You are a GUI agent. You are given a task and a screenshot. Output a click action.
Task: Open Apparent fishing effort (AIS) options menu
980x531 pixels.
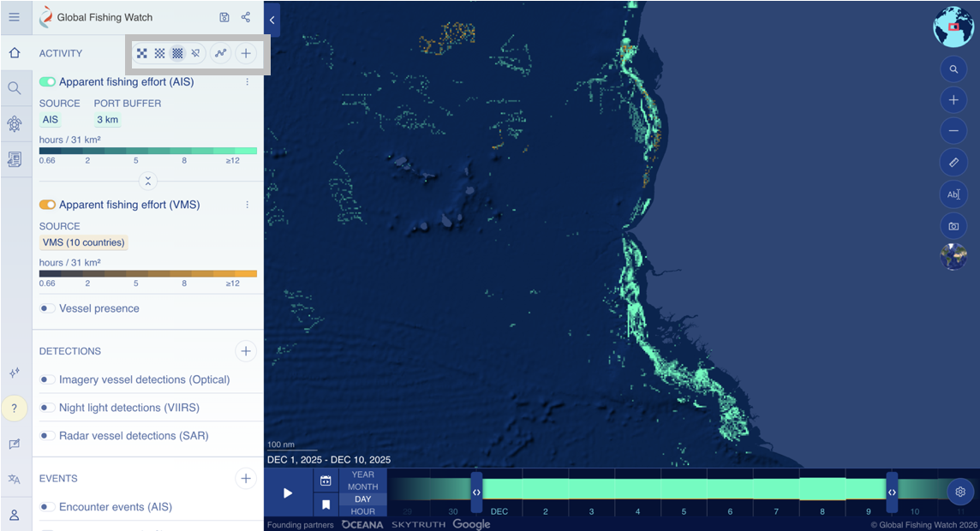(x=248, y=82)
